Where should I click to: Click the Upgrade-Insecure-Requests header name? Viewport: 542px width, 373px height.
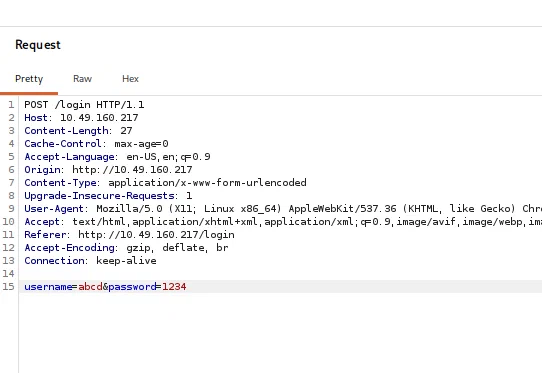[x=99, y=196]
